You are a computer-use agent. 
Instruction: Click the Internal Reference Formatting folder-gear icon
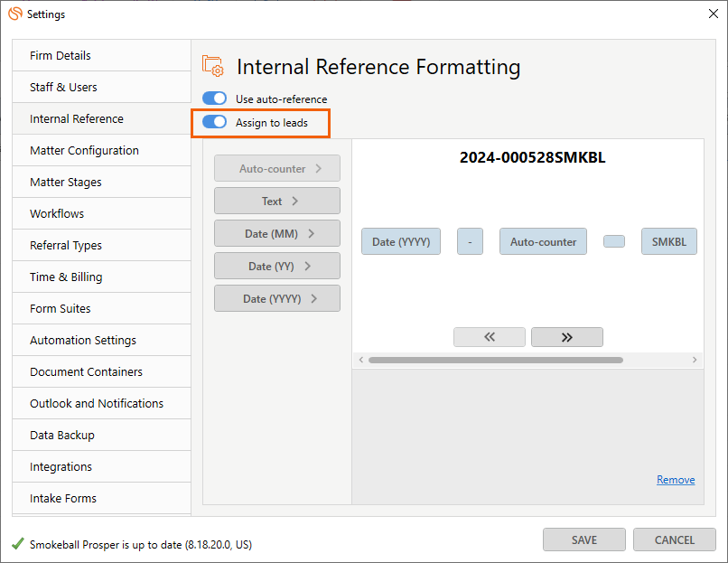click(212, 65)
